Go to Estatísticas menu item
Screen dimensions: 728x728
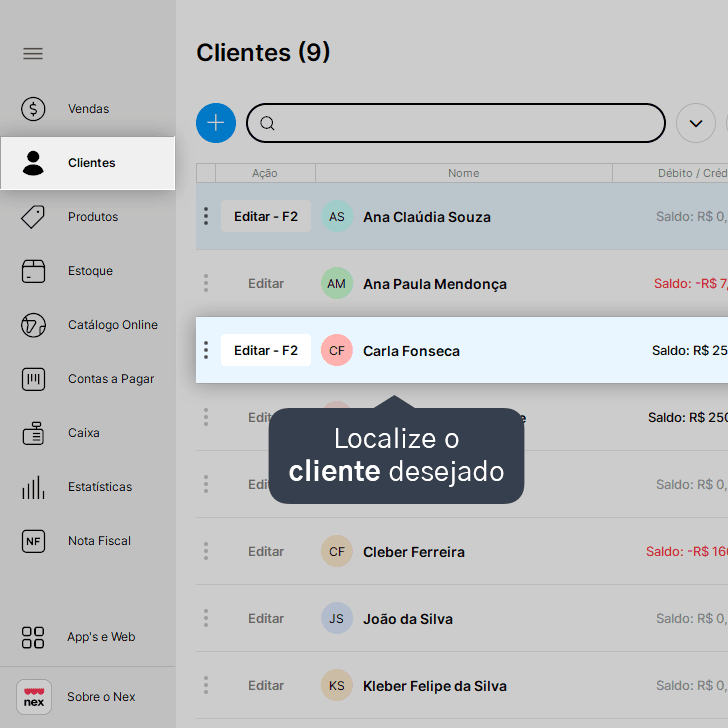tap(100, 487)
